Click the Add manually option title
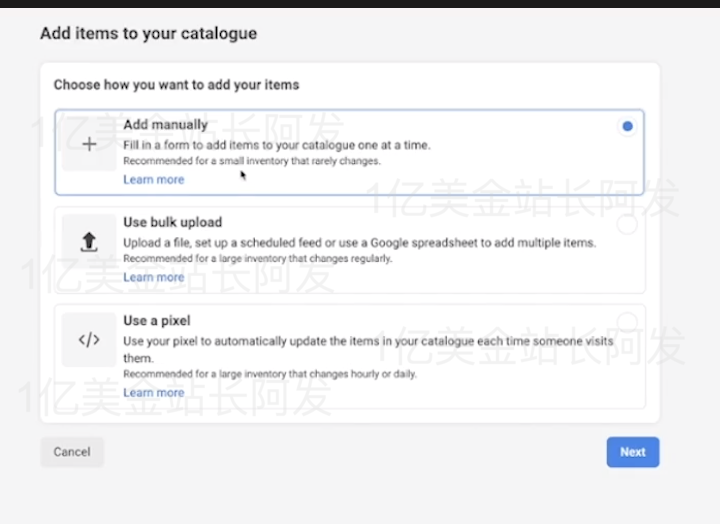Image resolution: width=720 pixels, height=524 pixels. tap(166, 125)
